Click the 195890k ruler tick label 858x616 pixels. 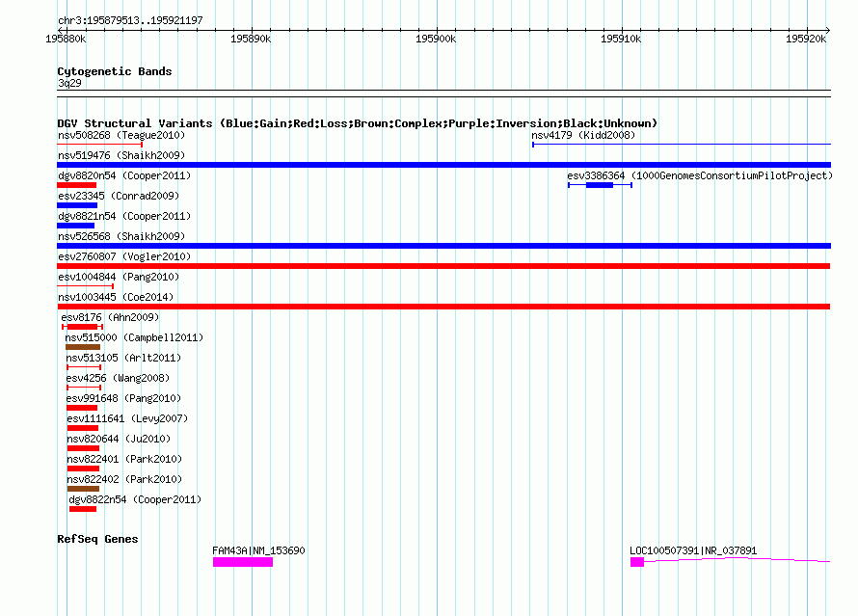(x=251, y=39)
